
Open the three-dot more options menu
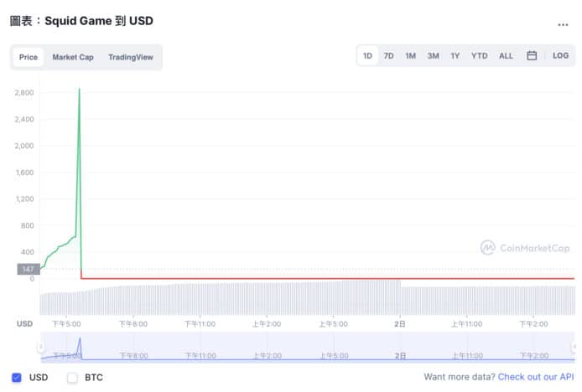tap(563, 24)
